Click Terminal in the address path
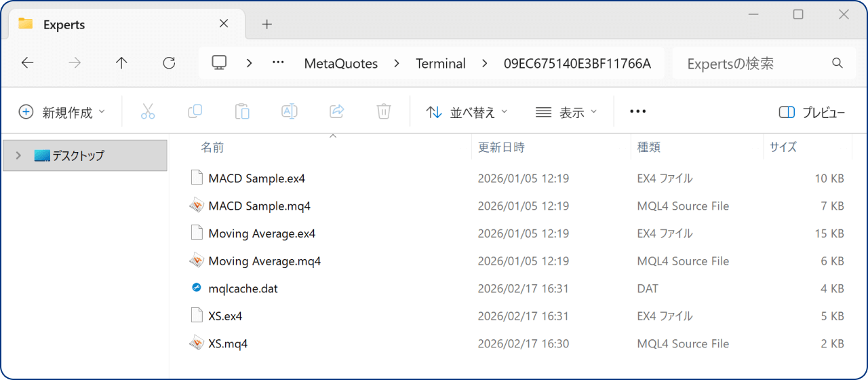The width and height of the screenshot is (868, 380). [x=441, y=64]
